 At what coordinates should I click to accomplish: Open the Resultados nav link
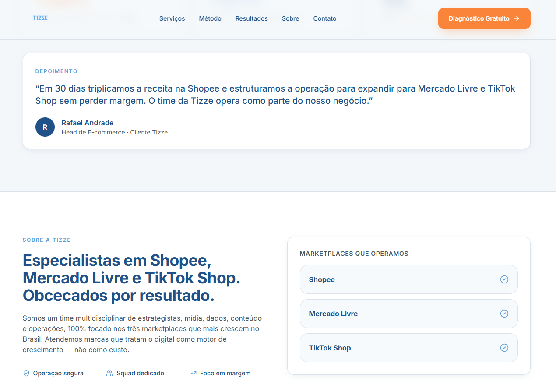point(252,18)
